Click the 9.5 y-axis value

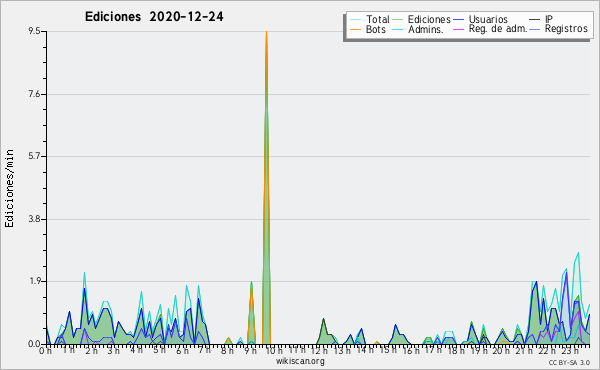click(34, 31)
